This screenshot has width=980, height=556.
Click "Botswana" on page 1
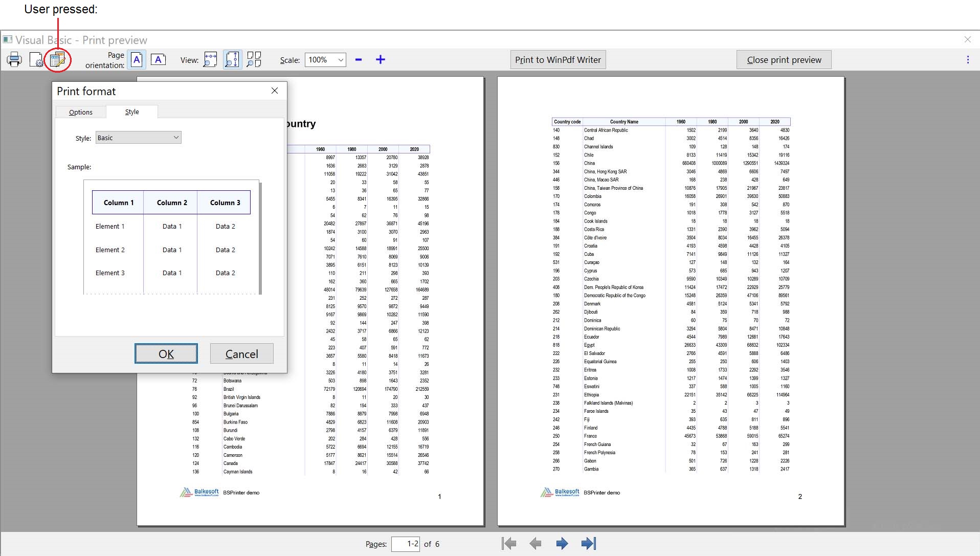click(x=232, y=381)
